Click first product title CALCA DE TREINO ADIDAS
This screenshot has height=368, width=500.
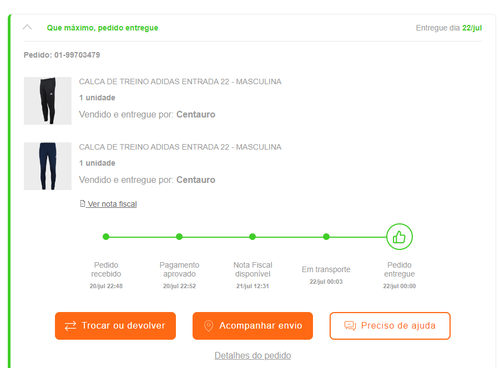coord(180,82)
